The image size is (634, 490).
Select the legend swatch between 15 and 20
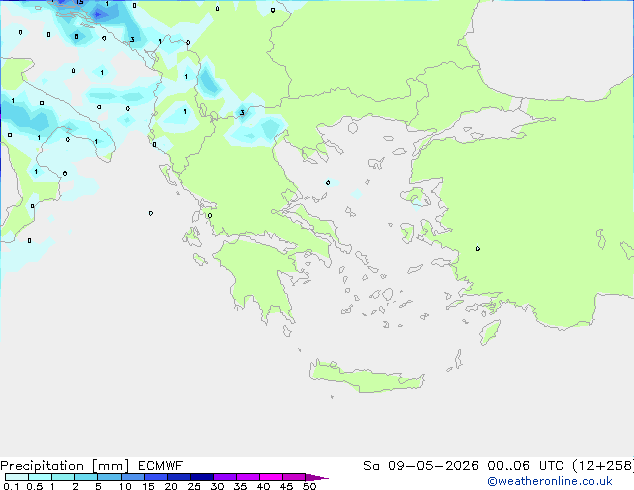tap(156, 477)
